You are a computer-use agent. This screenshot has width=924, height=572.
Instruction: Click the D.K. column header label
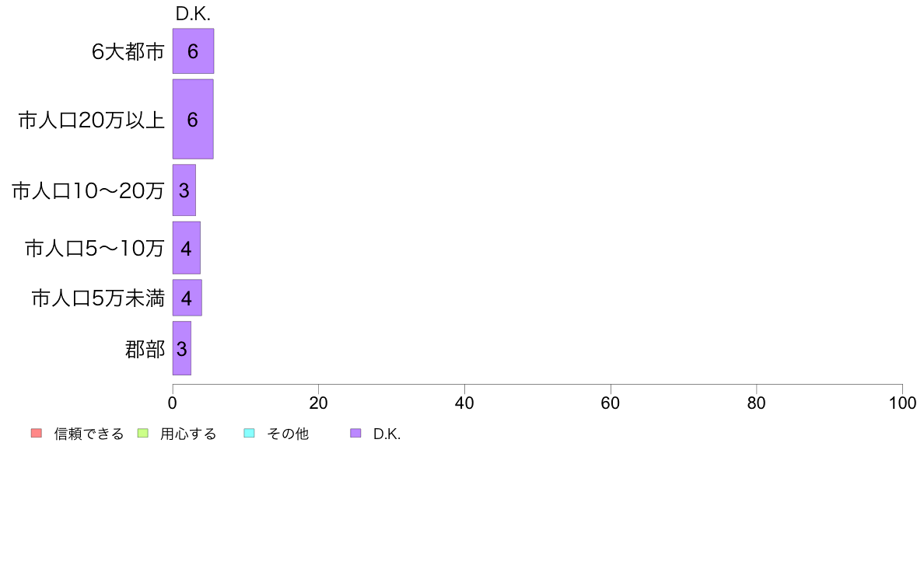(x=194, y=13)
